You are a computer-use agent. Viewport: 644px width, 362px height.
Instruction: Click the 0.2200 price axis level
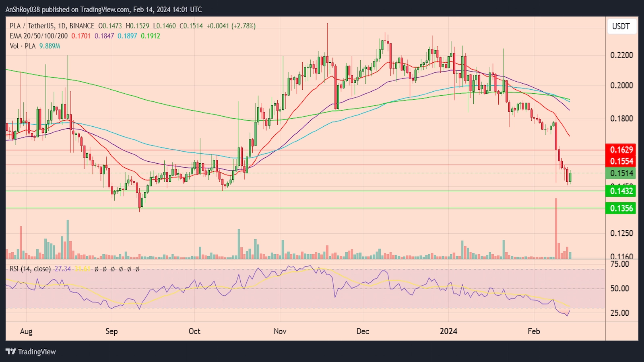pyautogui.click(x=621, y=55)
